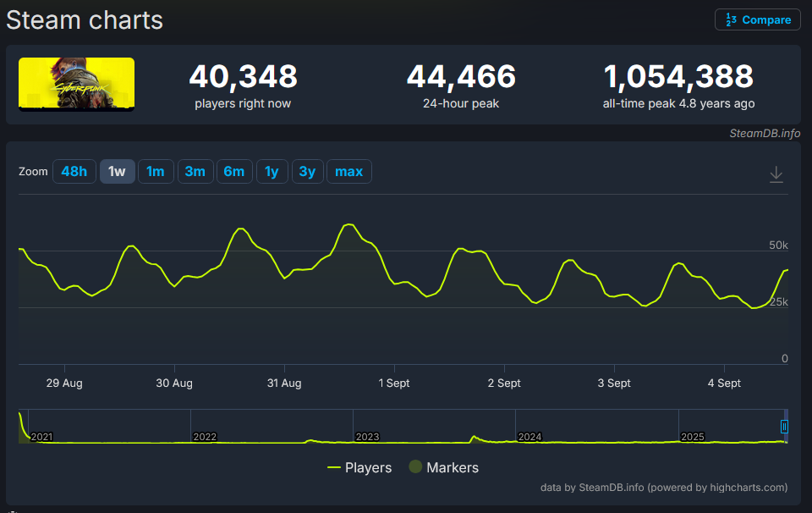812x513 pixels.
Task: Click the 3 Sept axis label
Action: click(614, 383)
